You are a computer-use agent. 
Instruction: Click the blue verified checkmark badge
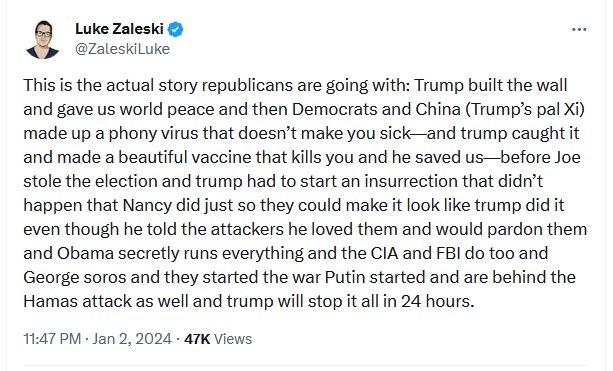tap(176, 29)
